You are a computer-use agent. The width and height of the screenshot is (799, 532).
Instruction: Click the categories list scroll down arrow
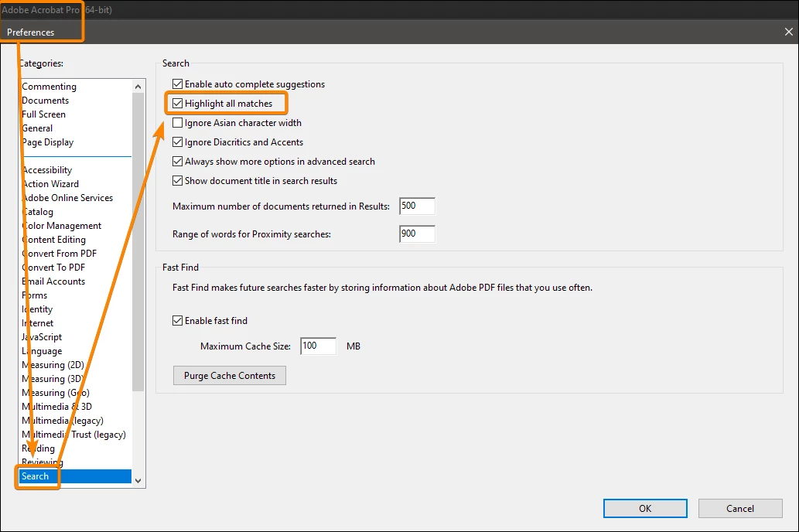coord(138,480)
